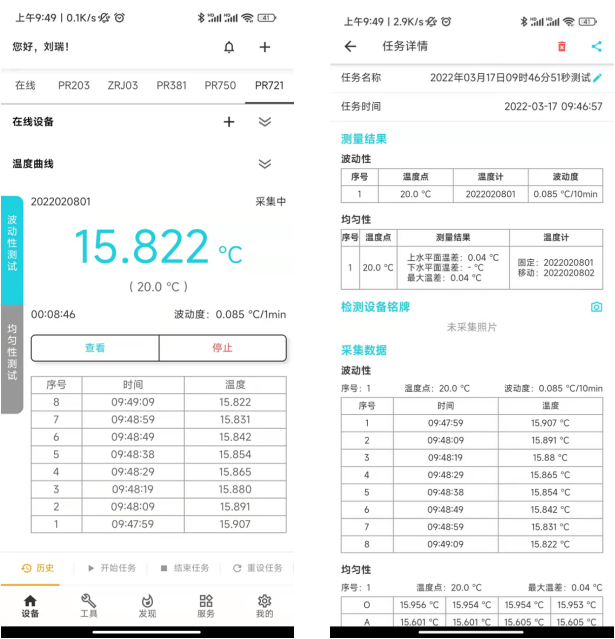Edit task name pencil icon
The image size is (615, 639).
(x=597, y=77)
